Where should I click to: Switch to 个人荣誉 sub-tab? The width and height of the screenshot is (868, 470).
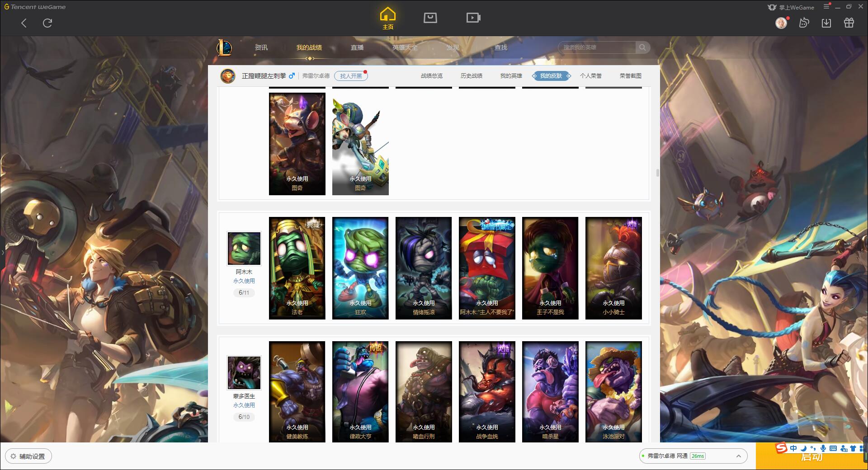[x=591, y=76]
